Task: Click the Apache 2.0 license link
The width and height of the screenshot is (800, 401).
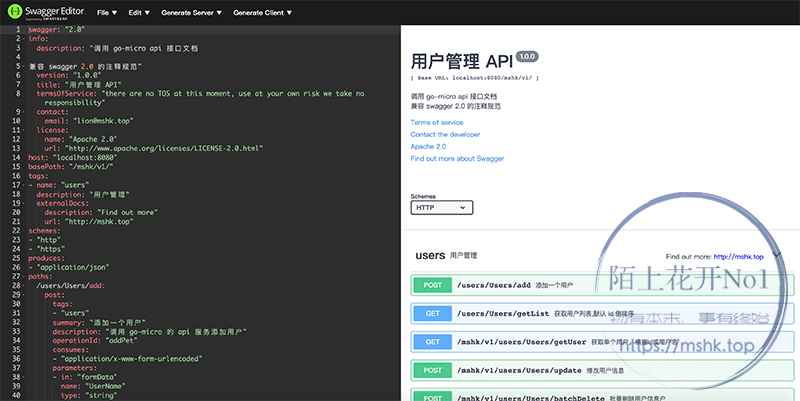Action: [428, 146]
